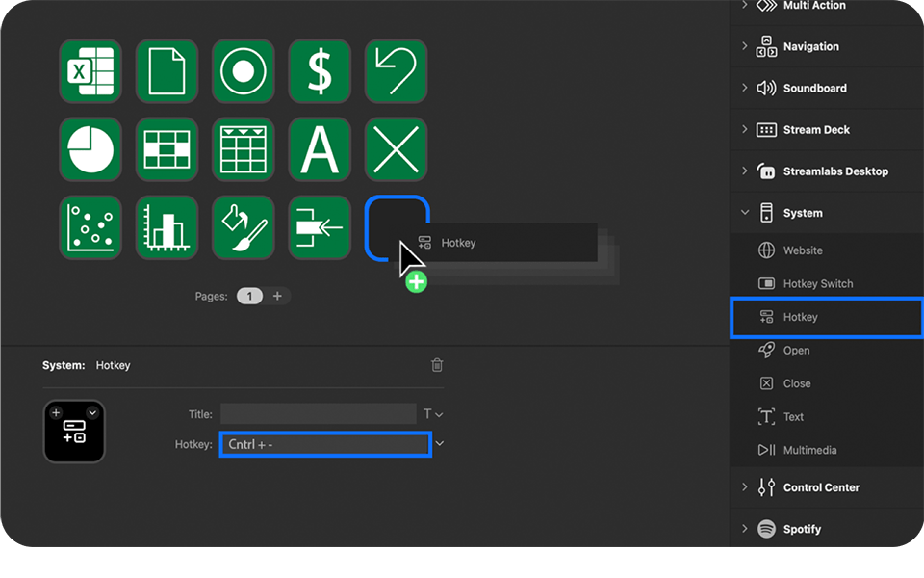Select the letter A key icon
The image size is (924, 578).
tap(320, 149)
